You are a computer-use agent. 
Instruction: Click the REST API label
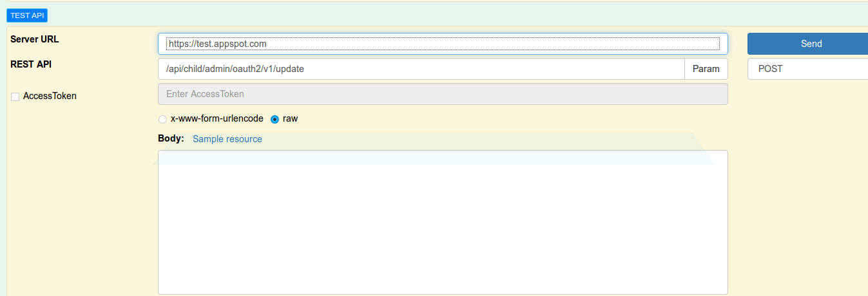(31, 64)
